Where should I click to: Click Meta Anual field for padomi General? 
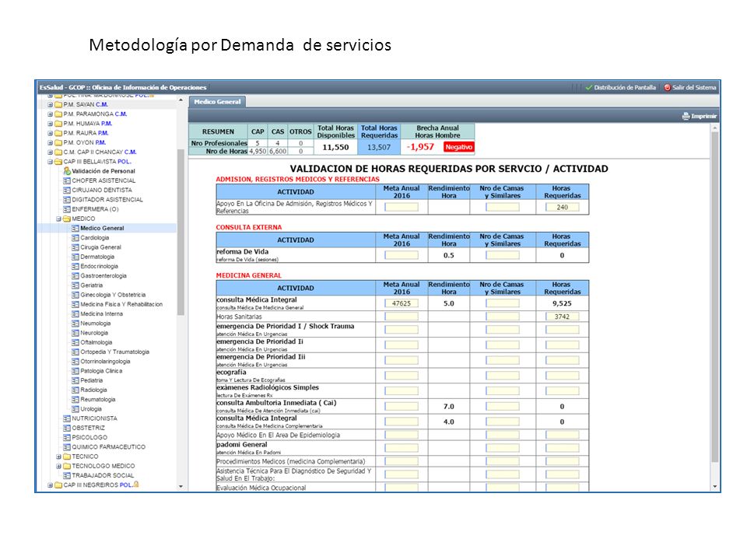(402, 448)
